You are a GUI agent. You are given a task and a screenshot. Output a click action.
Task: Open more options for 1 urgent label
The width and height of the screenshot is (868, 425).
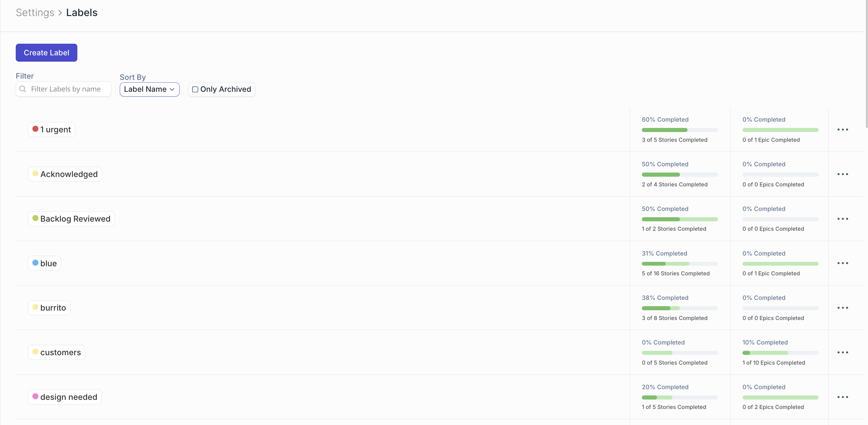pos(843,130)
